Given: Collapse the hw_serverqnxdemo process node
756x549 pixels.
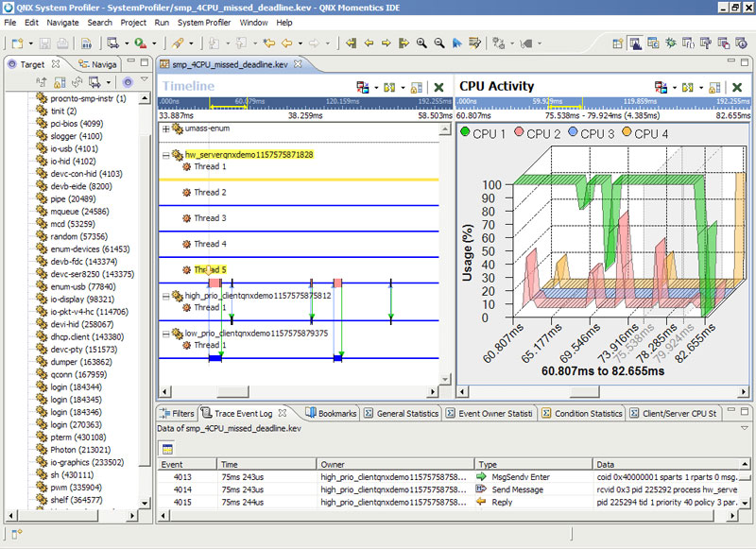Looking at the screenshot, I should pos(166,155).
